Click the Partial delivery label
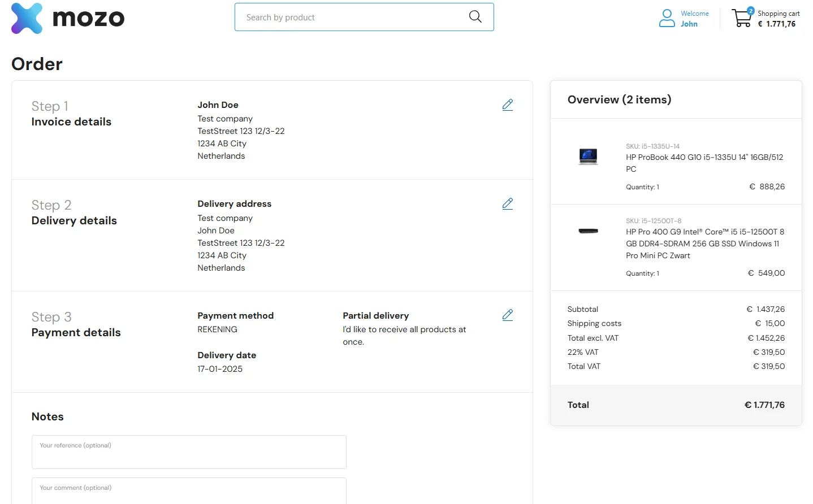Viewport: 813px width, 504px height. pyautogui.click(x=375, y=316)
